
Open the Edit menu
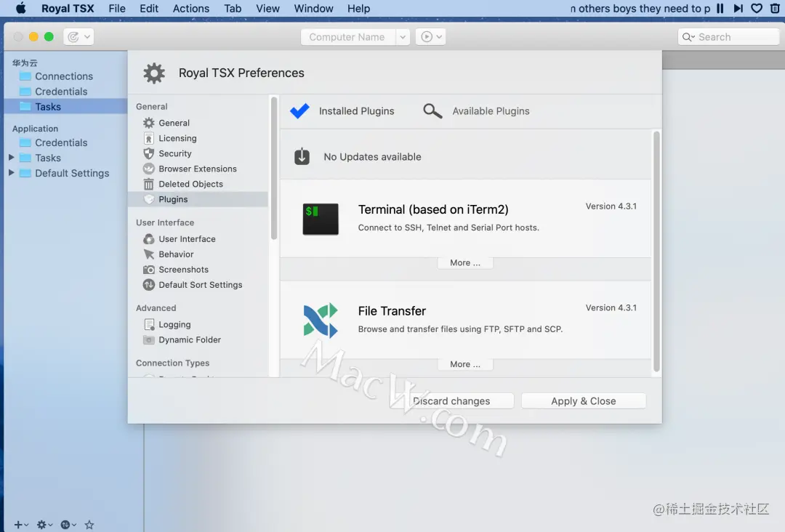149,9
